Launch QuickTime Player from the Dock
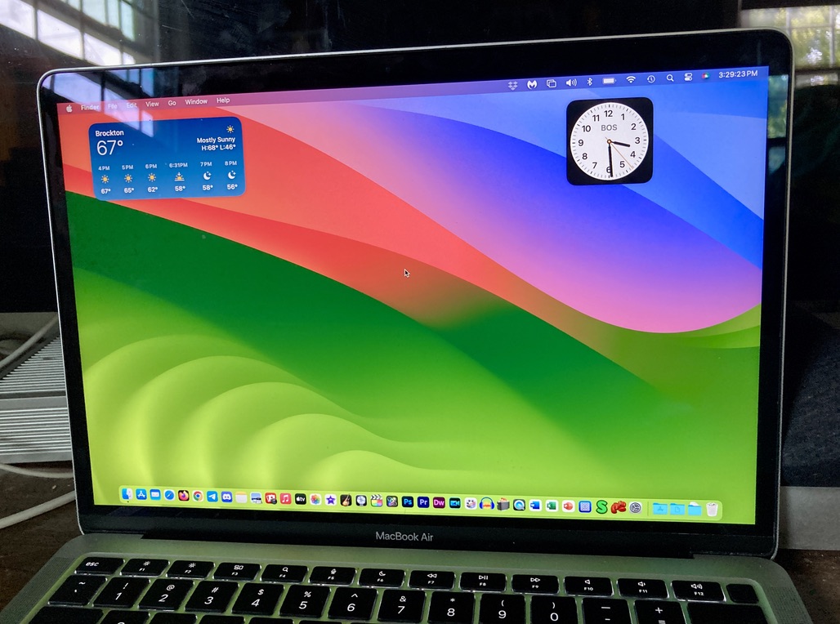840x624 pixels. click(519, 505)
